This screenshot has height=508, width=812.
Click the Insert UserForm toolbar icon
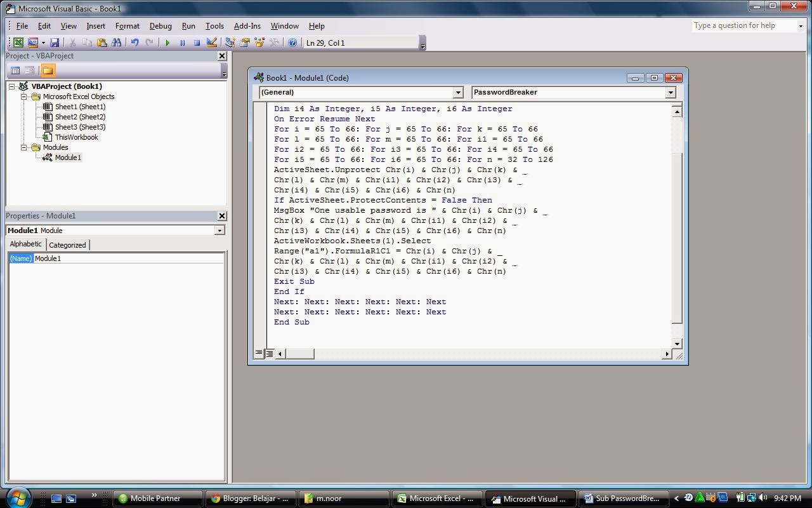point(32,43)
